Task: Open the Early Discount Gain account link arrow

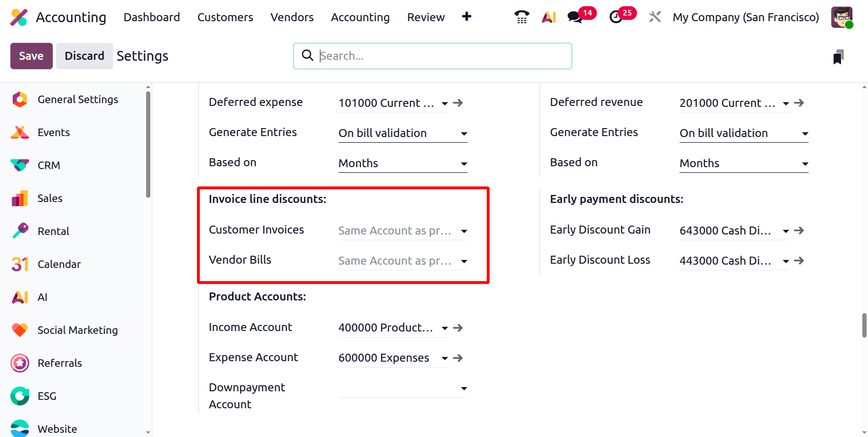Action: (799, 231)
